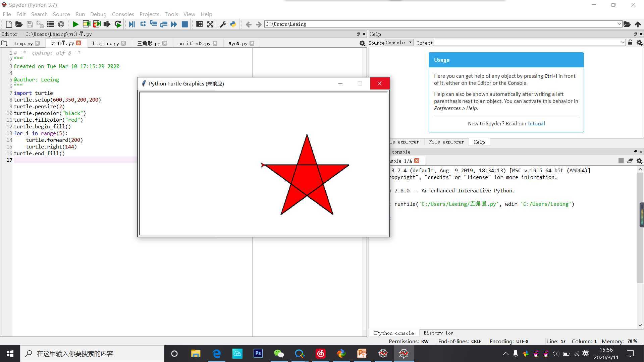
Task: Open the Tools menu
Action: coord(171,14)
